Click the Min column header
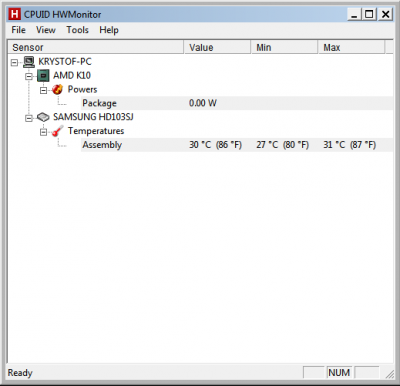This screenshot has height=386, width=400. tap(284, 47)
